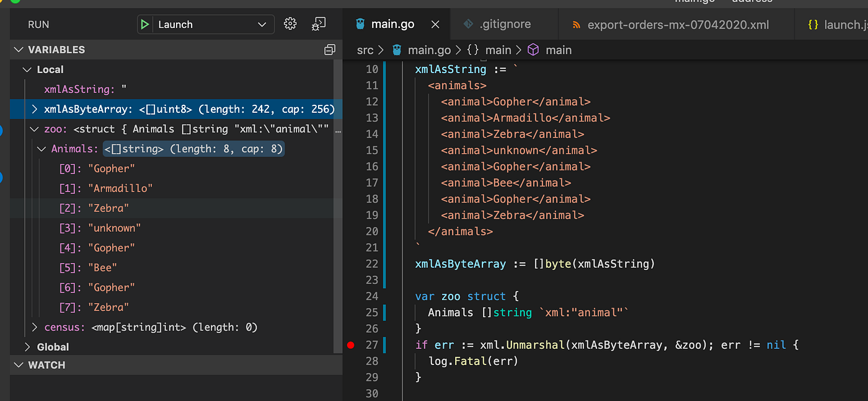Open launch configuration via the gear icon
868x401 pixels.
pyautogui.click(x=290, y=24)
